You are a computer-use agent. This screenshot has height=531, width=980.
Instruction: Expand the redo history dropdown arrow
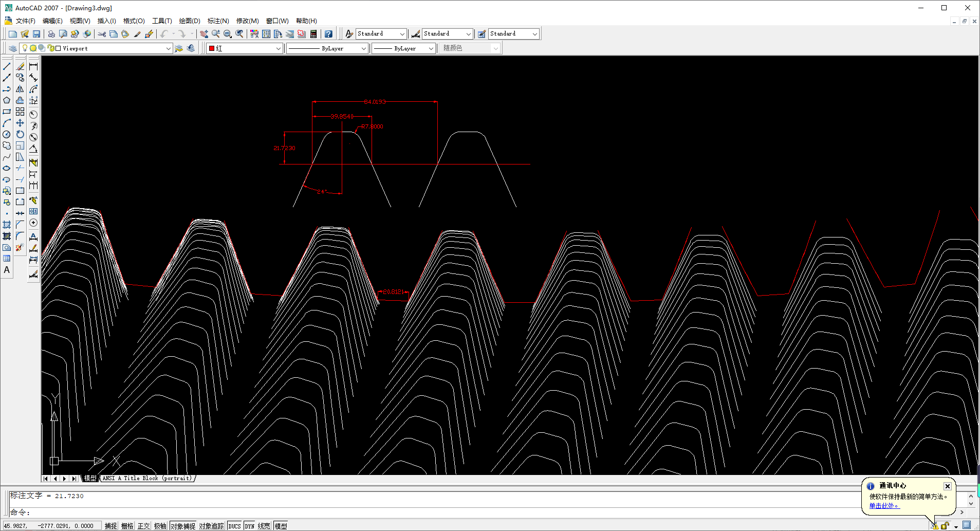[x=192, y=34]
